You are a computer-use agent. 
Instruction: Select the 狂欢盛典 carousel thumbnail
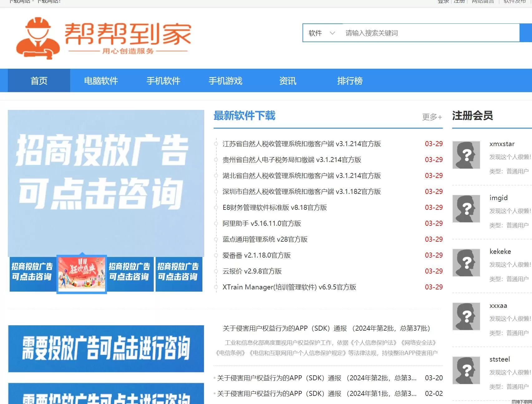pos(82,274)
